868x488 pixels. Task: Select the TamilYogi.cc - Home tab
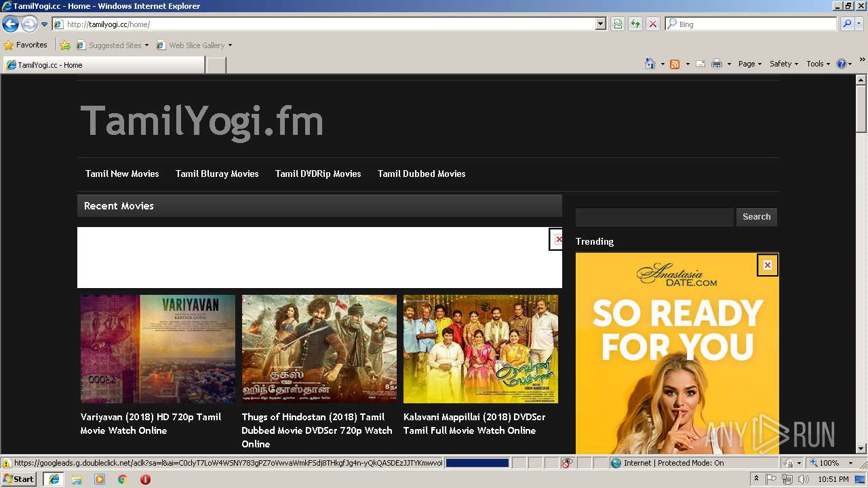pyautogui.click(x=104, y=65)
